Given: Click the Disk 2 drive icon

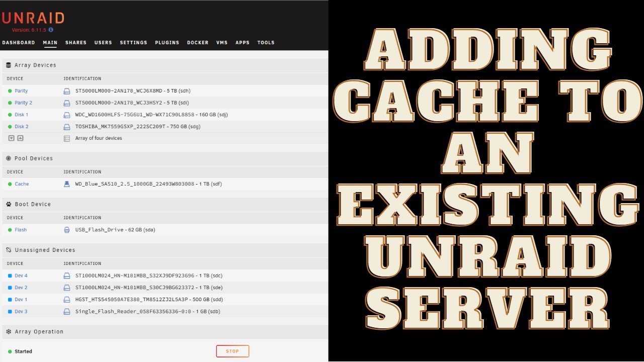Looking at the screenshot, I should coord(67,127).
